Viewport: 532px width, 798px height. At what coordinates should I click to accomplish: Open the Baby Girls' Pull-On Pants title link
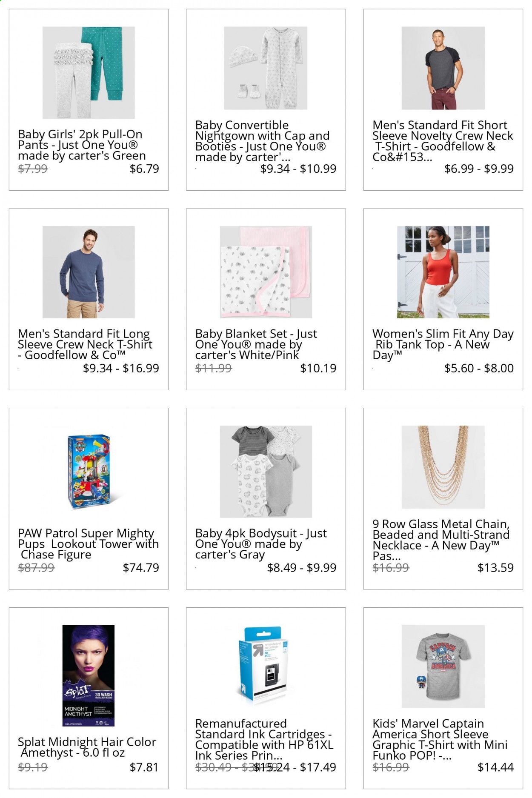tap(82, 145)
